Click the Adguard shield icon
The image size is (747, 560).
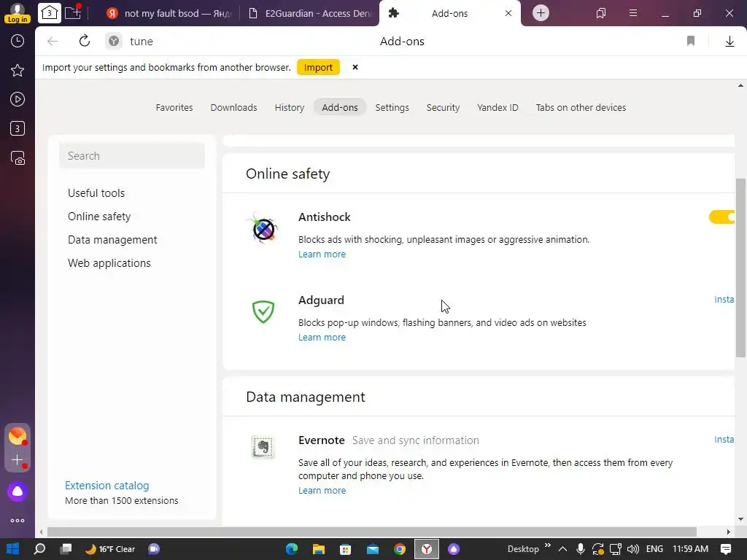(263, 312)
